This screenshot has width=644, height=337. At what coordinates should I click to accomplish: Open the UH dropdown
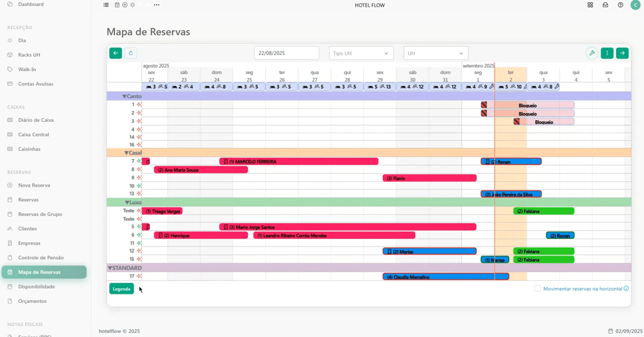436,53
